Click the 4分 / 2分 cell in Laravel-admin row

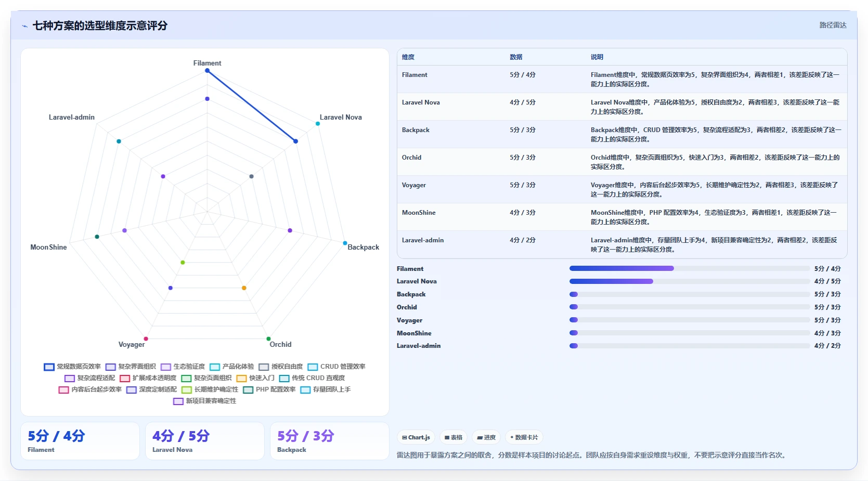tap(523, 240)
